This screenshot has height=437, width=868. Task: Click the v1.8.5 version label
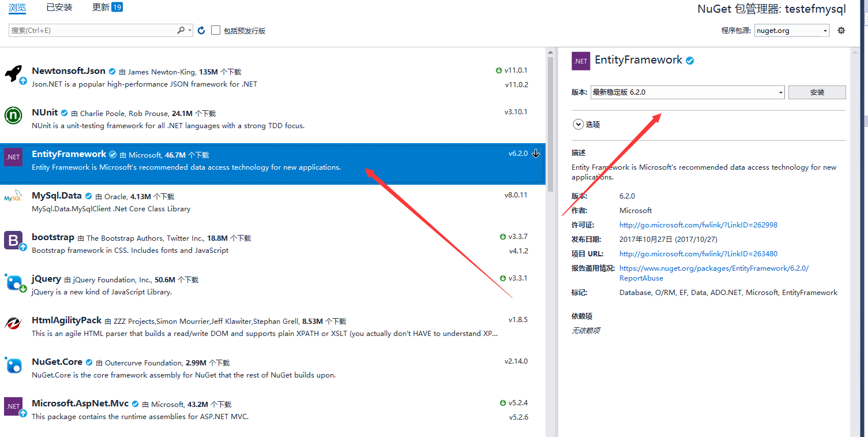518,320
